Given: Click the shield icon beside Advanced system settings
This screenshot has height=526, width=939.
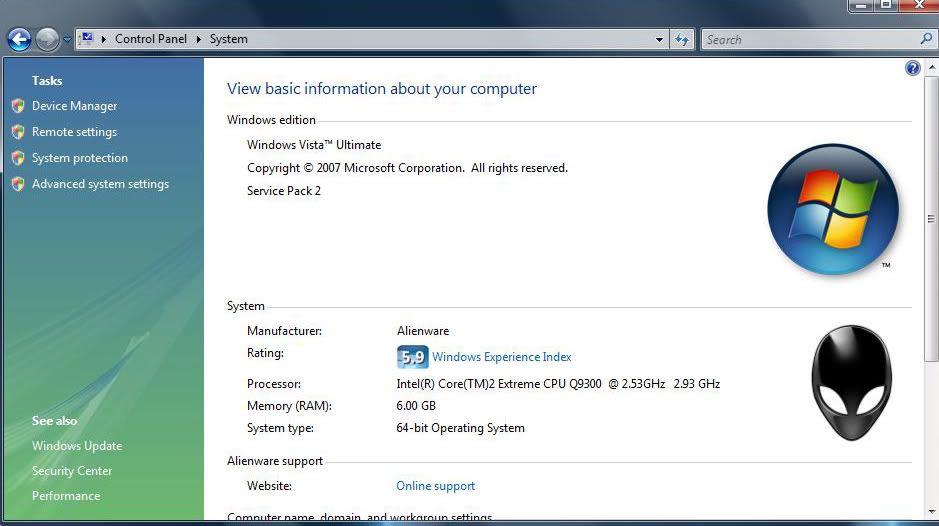Looking at the screenshot, I should coord(18,184).
